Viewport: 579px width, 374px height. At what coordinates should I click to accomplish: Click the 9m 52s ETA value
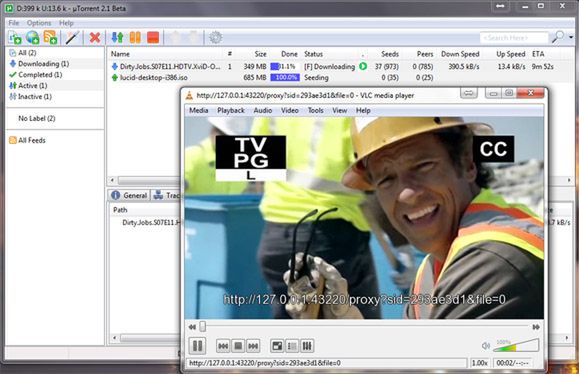tap(542, 66)
